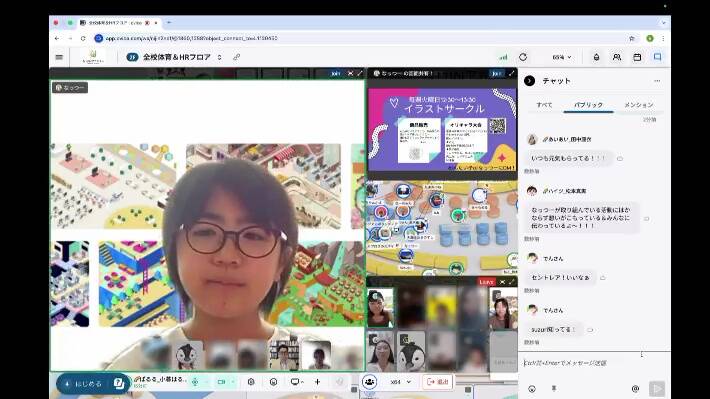Image resolution: width=710 pixels, height=399 pixels.
Task: Close the main video window with the X
Action: [350, 73]
